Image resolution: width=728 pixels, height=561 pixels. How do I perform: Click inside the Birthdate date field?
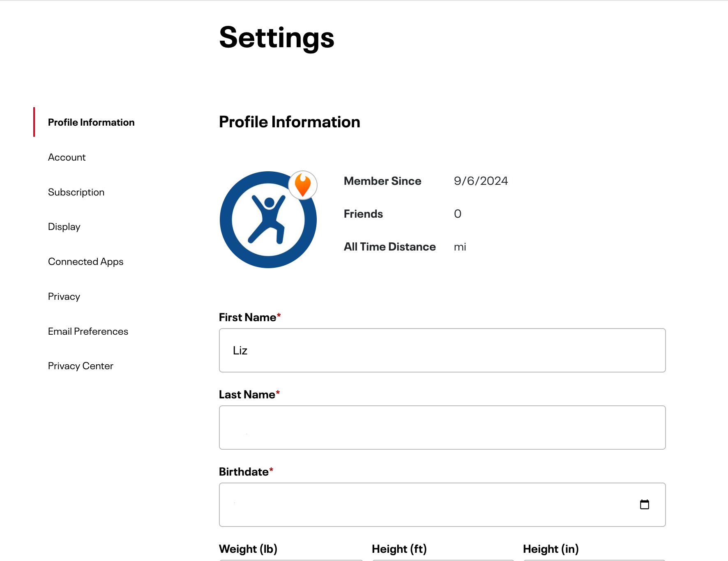427,505
